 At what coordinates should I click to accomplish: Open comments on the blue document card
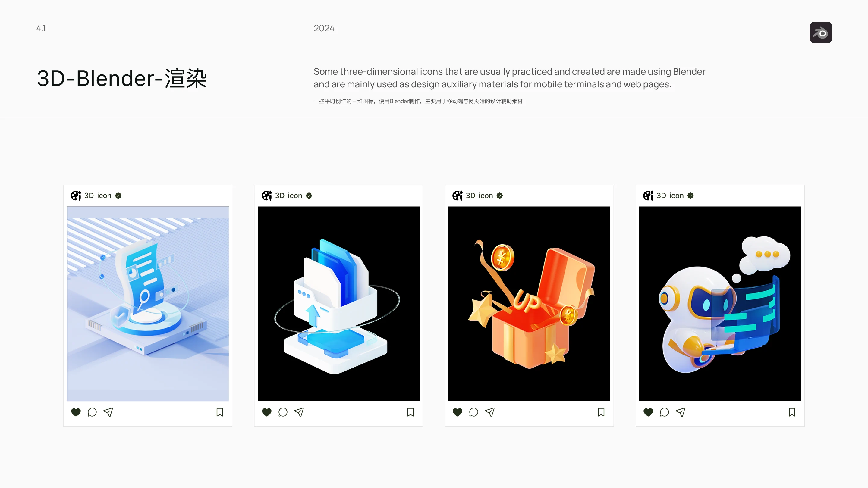pos(92,412)
